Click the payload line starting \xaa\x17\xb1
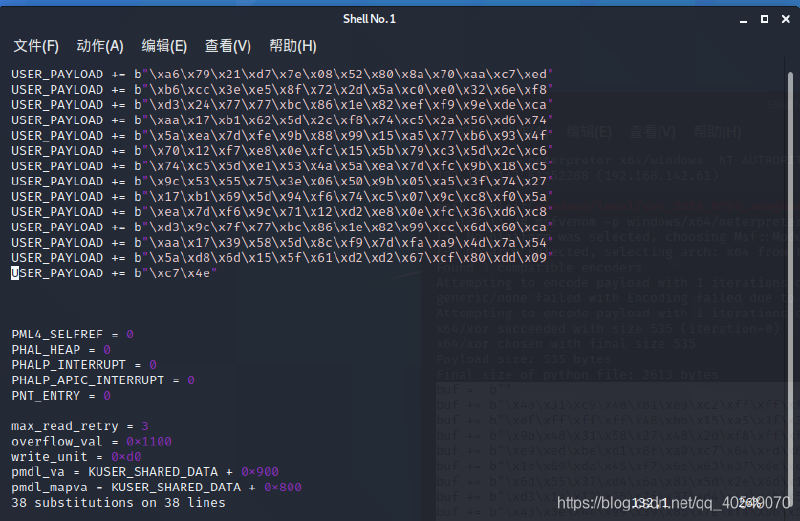 coord(282,120)
